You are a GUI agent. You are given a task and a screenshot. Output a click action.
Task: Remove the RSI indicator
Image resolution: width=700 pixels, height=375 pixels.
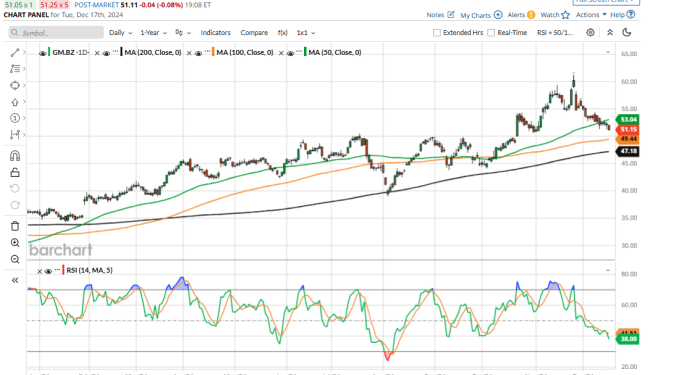40,271
